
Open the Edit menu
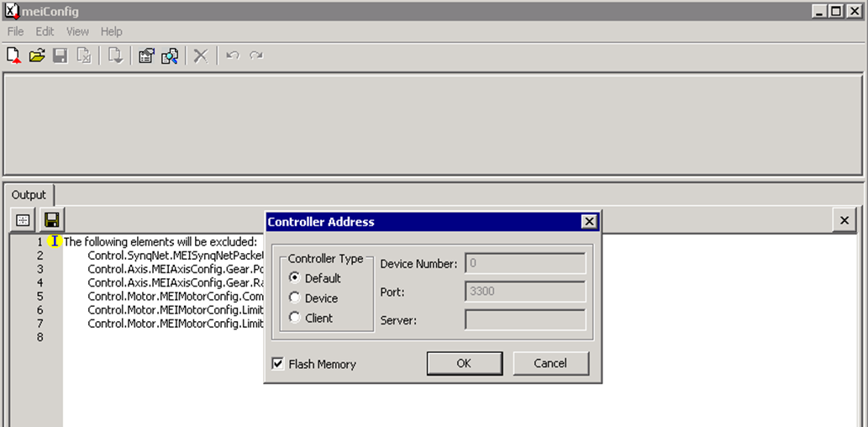45,32
